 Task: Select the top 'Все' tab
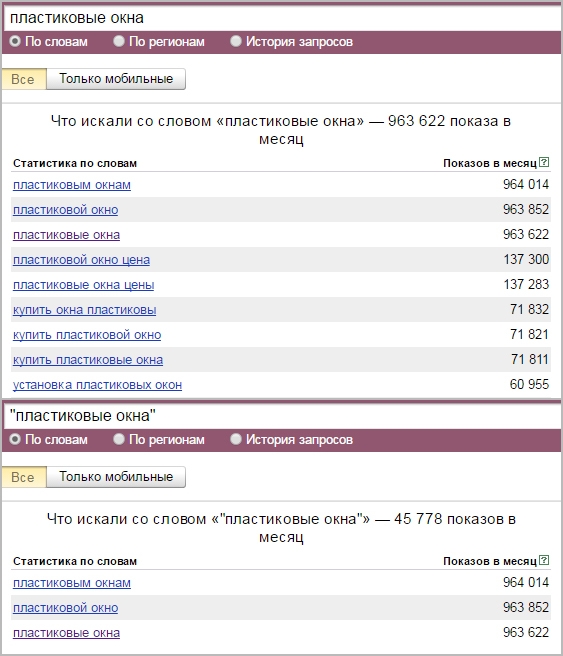24,79
